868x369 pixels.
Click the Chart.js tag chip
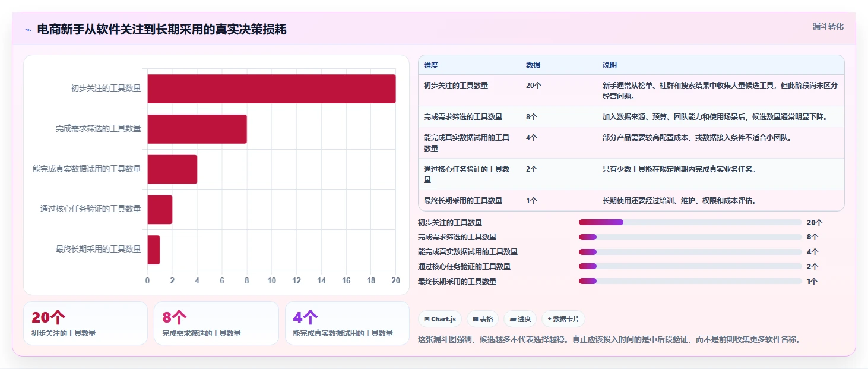click(x=440, y=319)
